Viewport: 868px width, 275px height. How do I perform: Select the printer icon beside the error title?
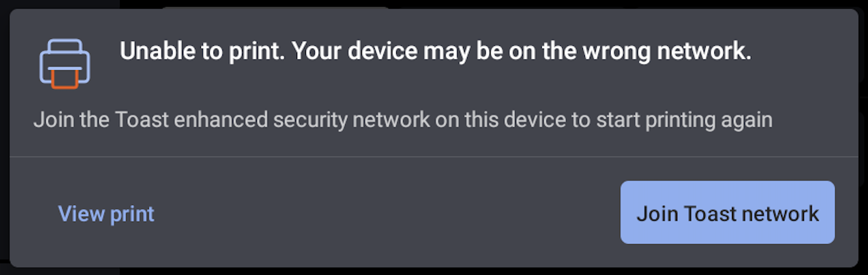tap(65, 64)
